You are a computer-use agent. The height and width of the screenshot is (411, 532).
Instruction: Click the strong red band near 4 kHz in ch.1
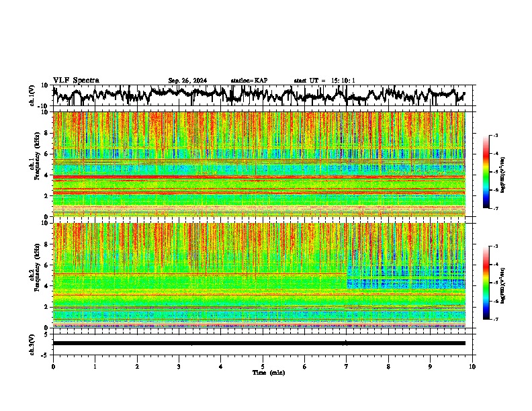coord(259,177)
